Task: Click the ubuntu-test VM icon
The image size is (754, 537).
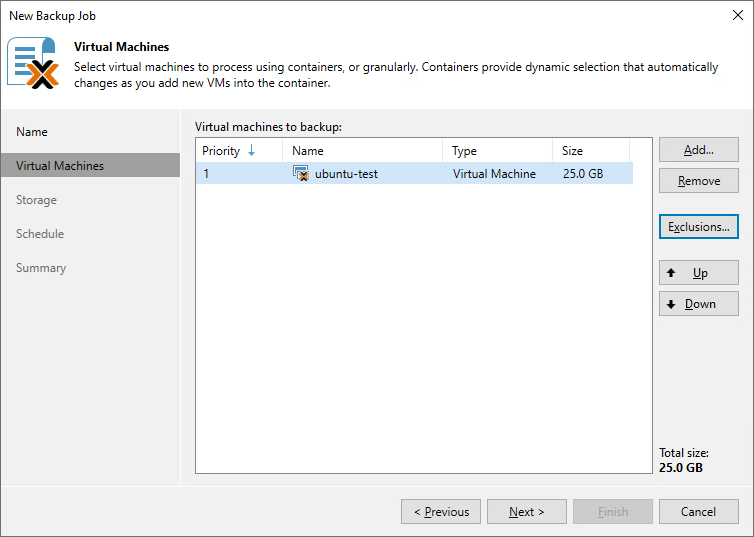Action: (x=300, y=174)
